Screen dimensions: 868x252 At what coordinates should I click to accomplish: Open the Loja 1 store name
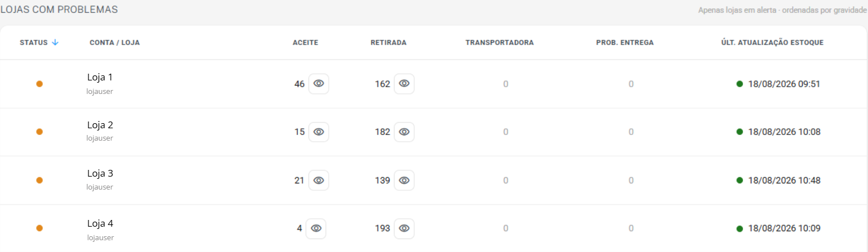coord(100,77)
